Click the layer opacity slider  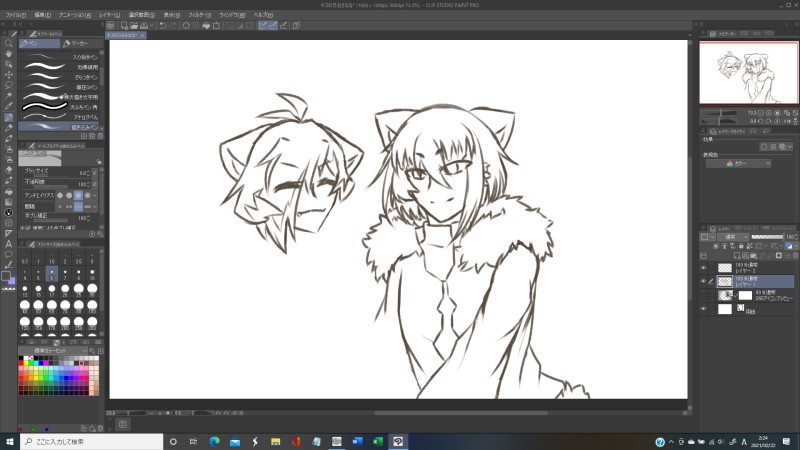pyautogui.click(x=767, y=237)
